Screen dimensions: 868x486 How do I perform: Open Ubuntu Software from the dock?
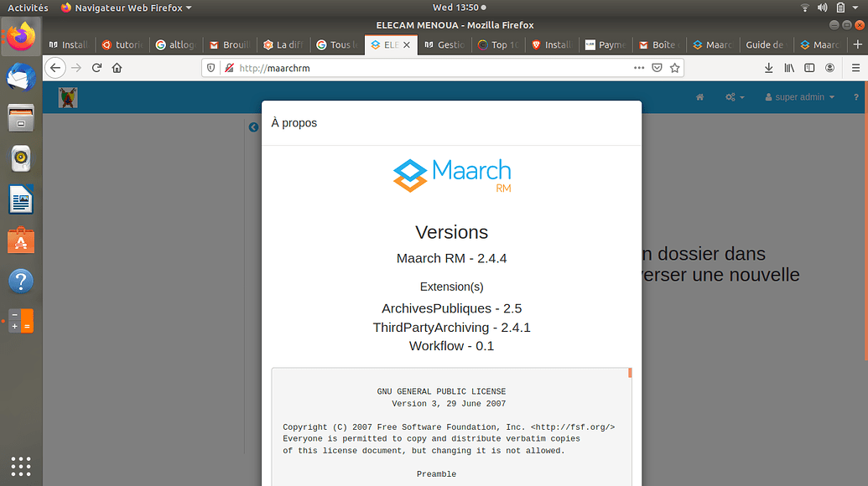coord(21,241)
